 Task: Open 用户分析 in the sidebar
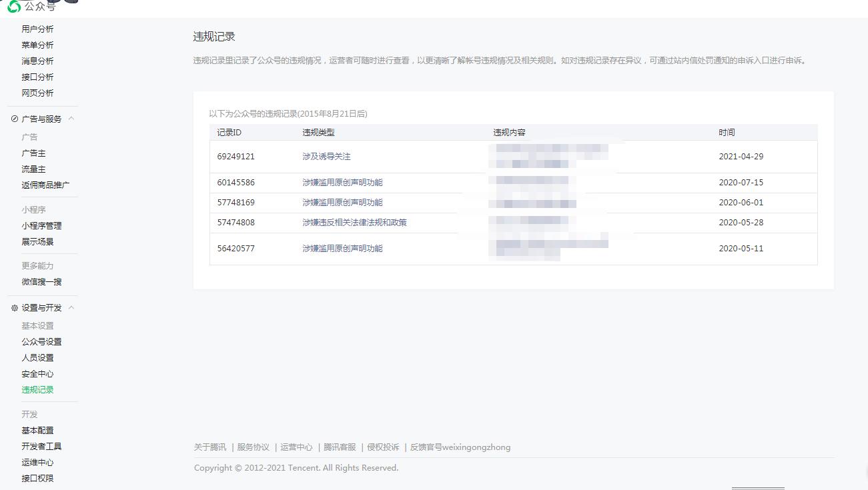37,29
